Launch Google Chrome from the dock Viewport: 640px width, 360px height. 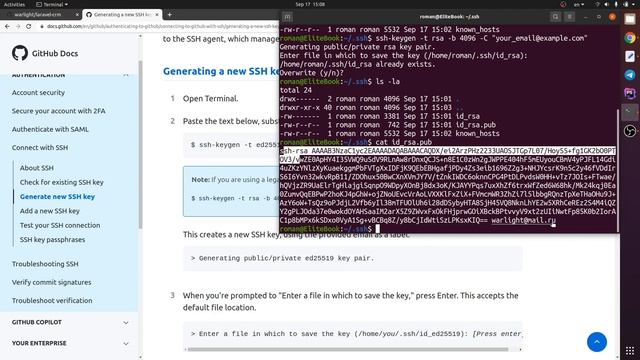(x=630, y=38)
